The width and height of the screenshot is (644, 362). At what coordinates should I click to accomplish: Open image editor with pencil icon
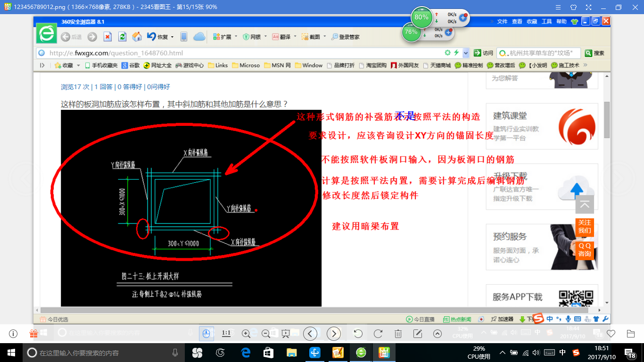click(x=417, y=334)
